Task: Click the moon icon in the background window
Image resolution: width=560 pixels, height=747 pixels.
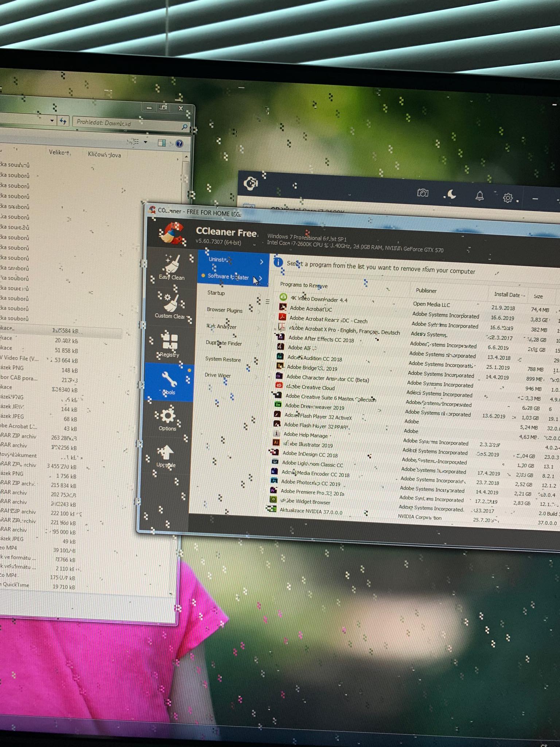Action: (451, 194)
